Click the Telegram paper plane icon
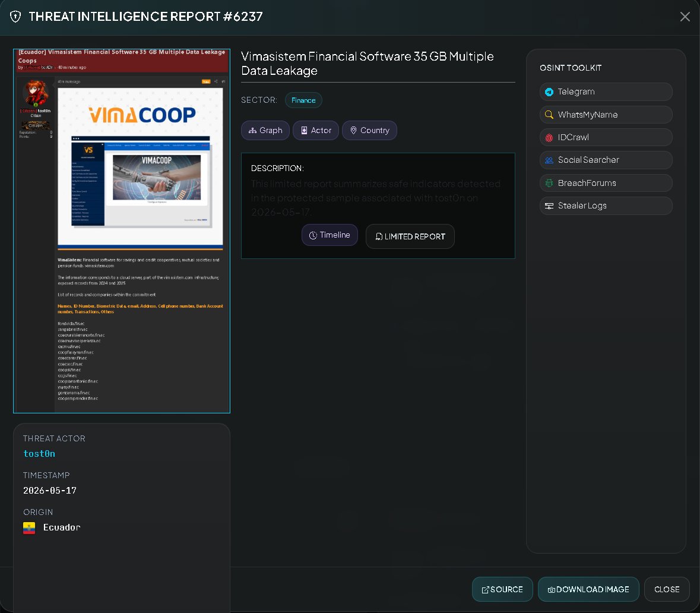 pos(549,92)
